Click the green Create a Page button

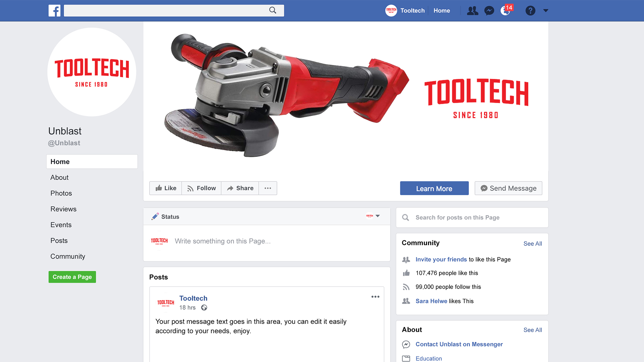pyautogui.click(x=72, y=277)
